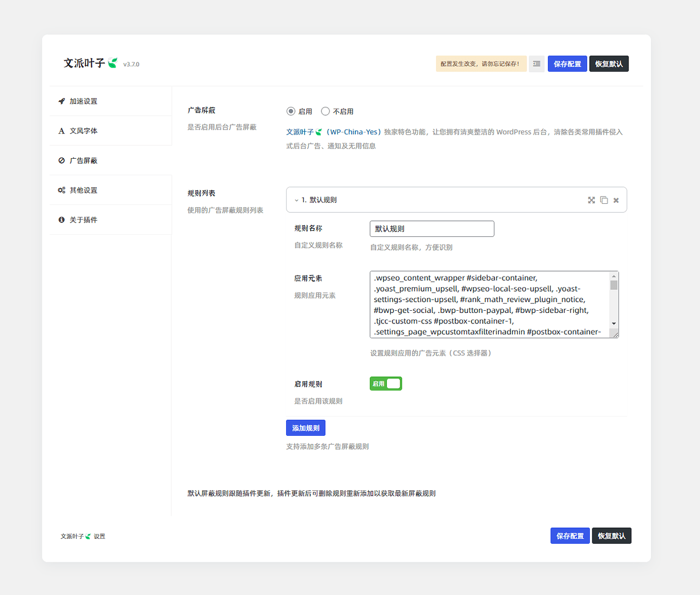Click the expand-all list icon beside the save notice
Screen dimensions: 700x595
point(536,64)
